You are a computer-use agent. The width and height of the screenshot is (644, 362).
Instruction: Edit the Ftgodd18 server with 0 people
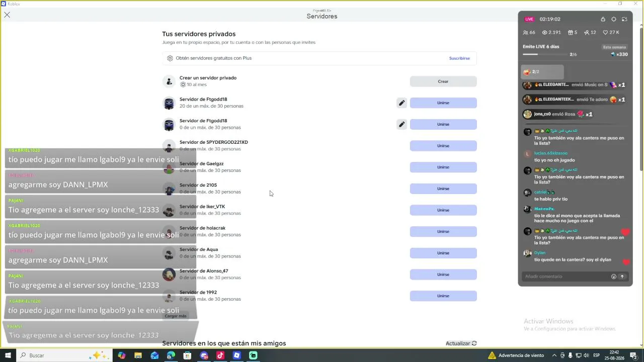point(401,124)
